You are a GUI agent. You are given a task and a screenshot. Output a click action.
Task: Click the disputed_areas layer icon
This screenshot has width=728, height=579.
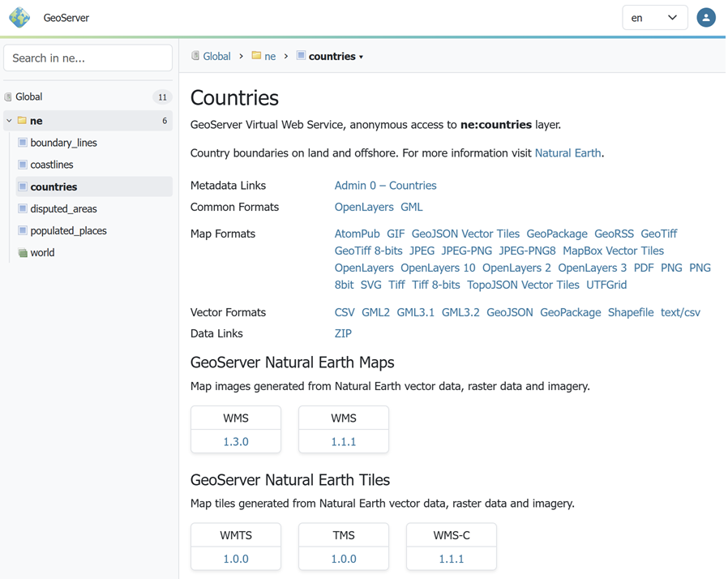coord(23,209)
